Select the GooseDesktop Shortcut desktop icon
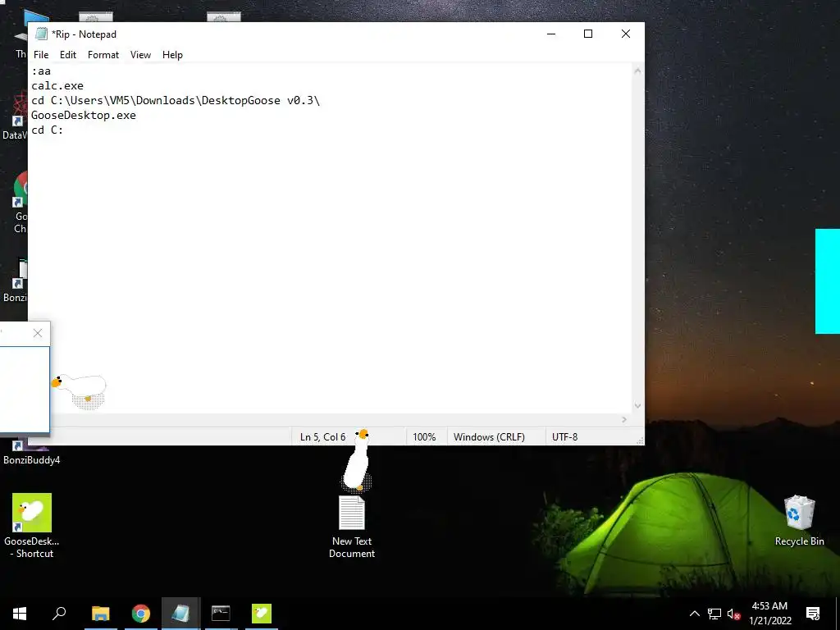840x630 pixels. pyautogui.click(x=32, y=526)
